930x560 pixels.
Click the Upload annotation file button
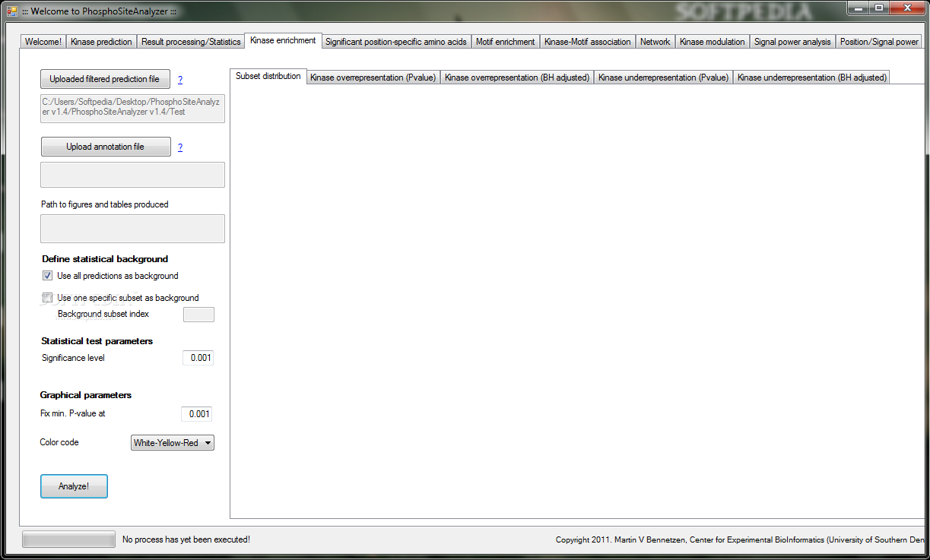point(105,147)
